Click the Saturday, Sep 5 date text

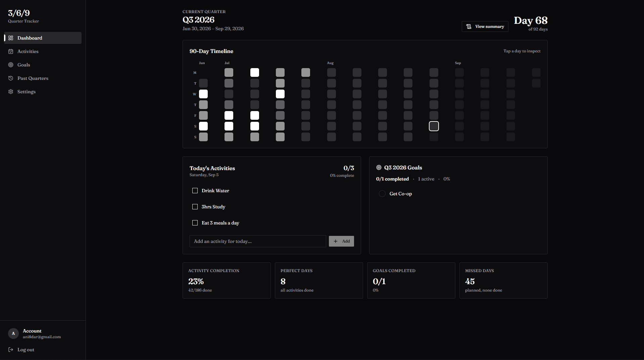[x=204, y=175]
